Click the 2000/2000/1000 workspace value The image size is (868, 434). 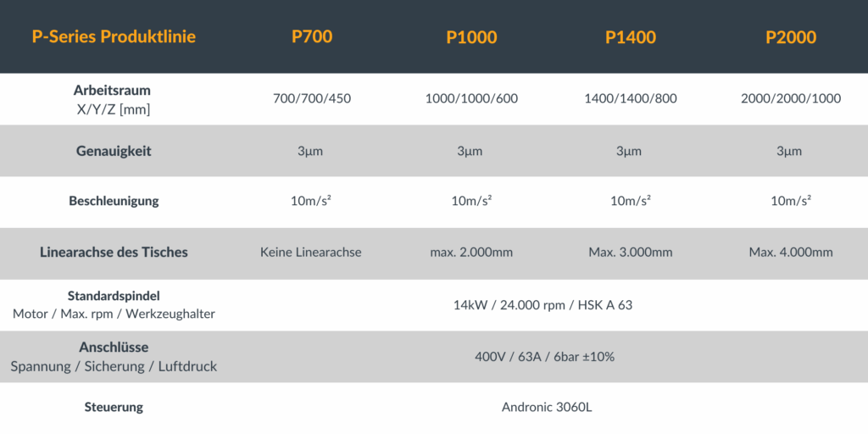[x=790, y=99]
